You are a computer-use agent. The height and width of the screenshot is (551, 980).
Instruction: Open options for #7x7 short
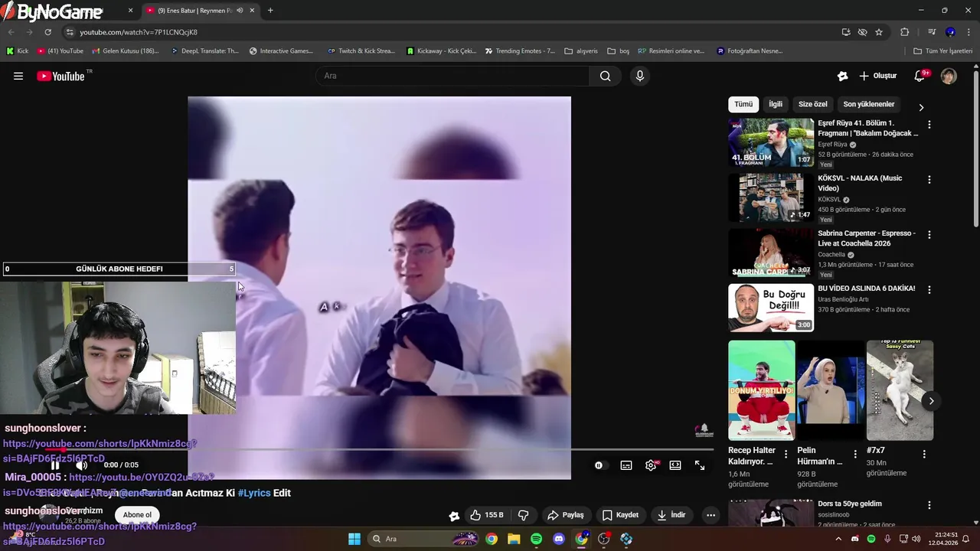click(924, 454)
